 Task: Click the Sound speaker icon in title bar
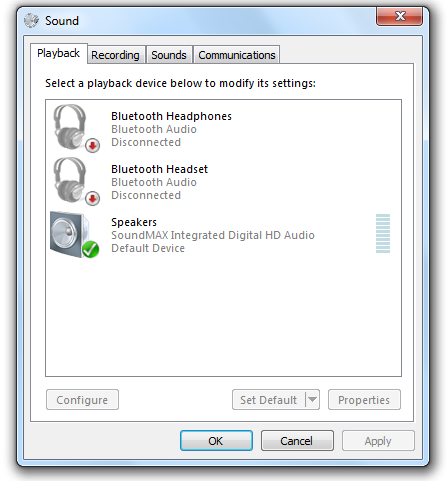click(32, 20)
